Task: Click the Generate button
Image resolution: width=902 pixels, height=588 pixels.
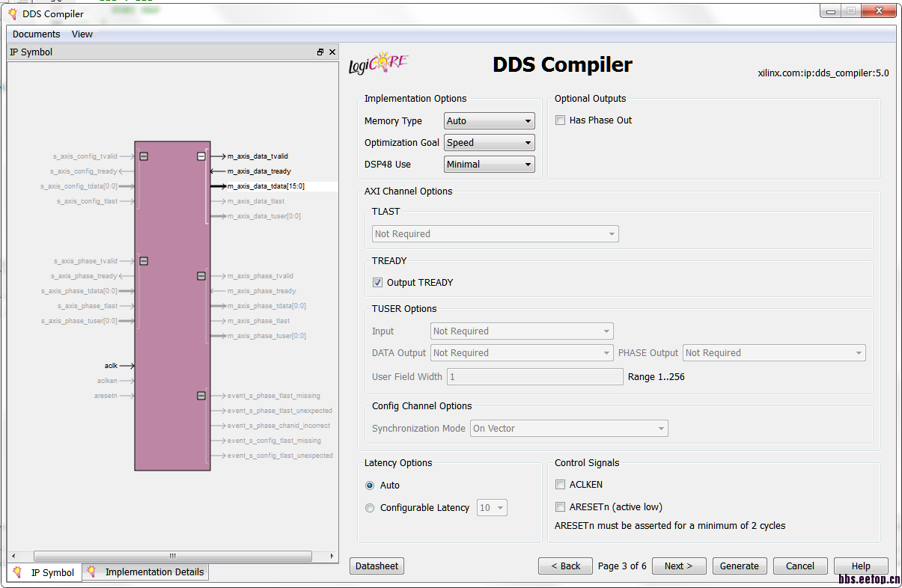Action: 740,566
